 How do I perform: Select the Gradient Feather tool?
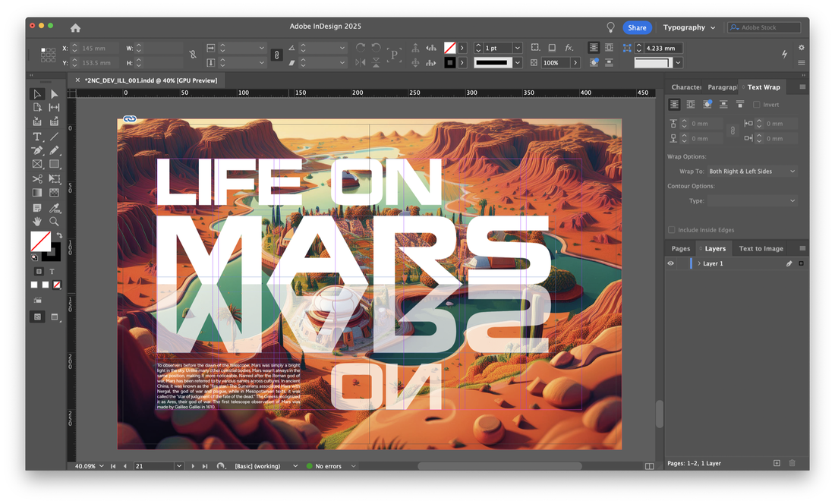coord(55,193)
